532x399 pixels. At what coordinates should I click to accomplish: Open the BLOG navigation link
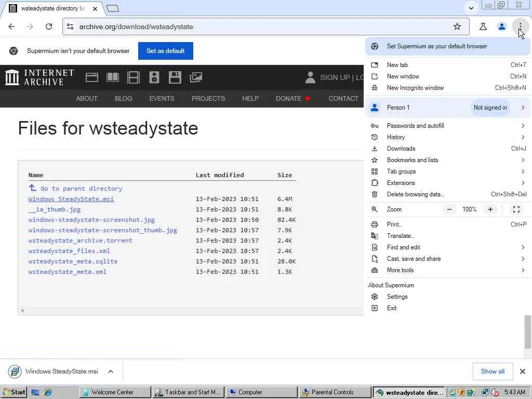pyautogui.click(x=124, y=98)
